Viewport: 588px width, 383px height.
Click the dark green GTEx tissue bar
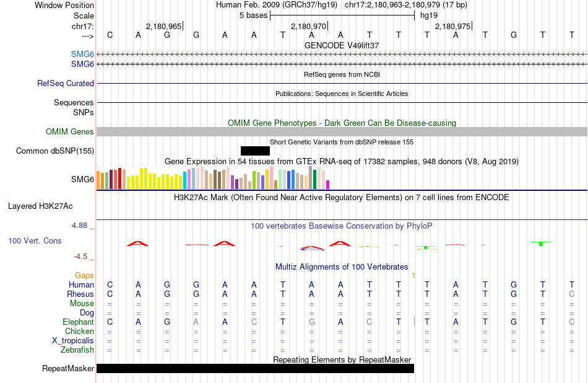314,180
